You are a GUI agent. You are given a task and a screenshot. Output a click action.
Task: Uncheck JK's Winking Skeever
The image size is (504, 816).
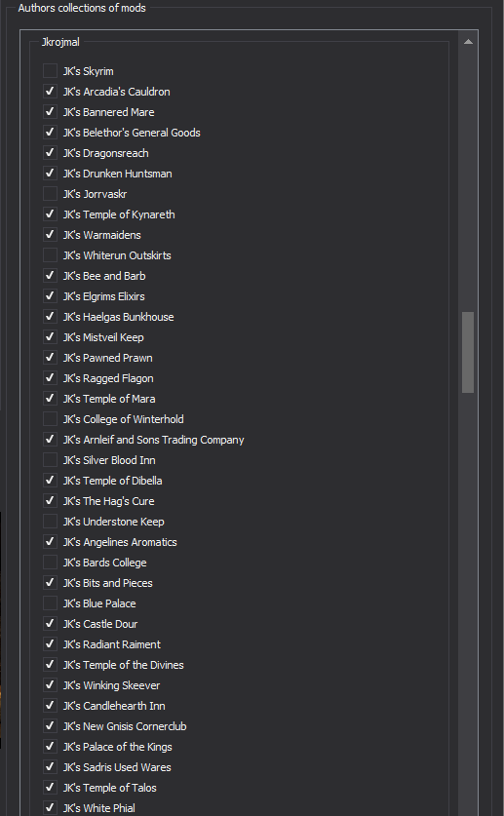50,684
